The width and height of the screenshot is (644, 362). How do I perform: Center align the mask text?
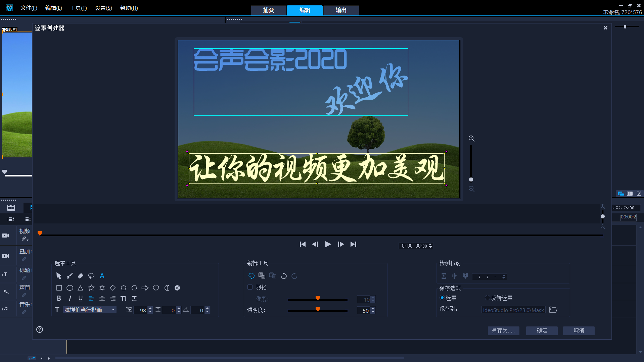102,298
